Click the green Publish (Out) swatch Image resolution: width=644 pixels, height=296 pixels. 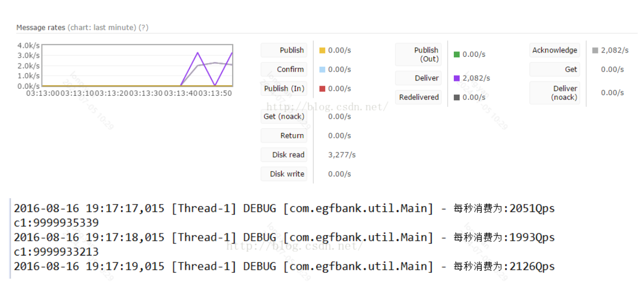(x=457, y=55)
